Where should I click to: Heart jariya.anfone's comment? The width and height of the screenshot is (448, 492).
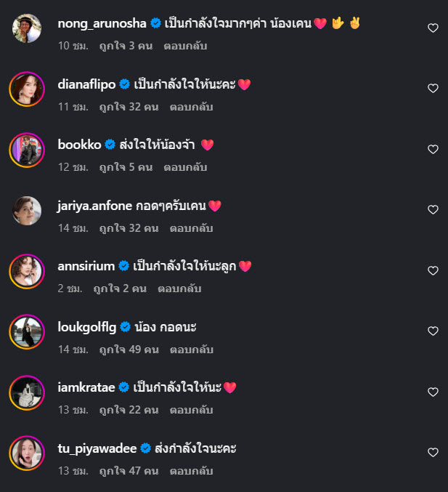[433, 210]
